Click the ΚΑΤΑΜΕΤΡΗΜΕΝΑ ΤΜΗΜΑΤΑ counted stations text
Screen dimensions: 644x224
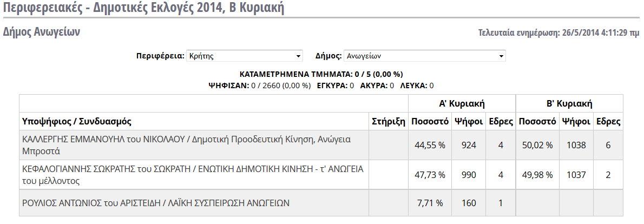tap(321, 74)
